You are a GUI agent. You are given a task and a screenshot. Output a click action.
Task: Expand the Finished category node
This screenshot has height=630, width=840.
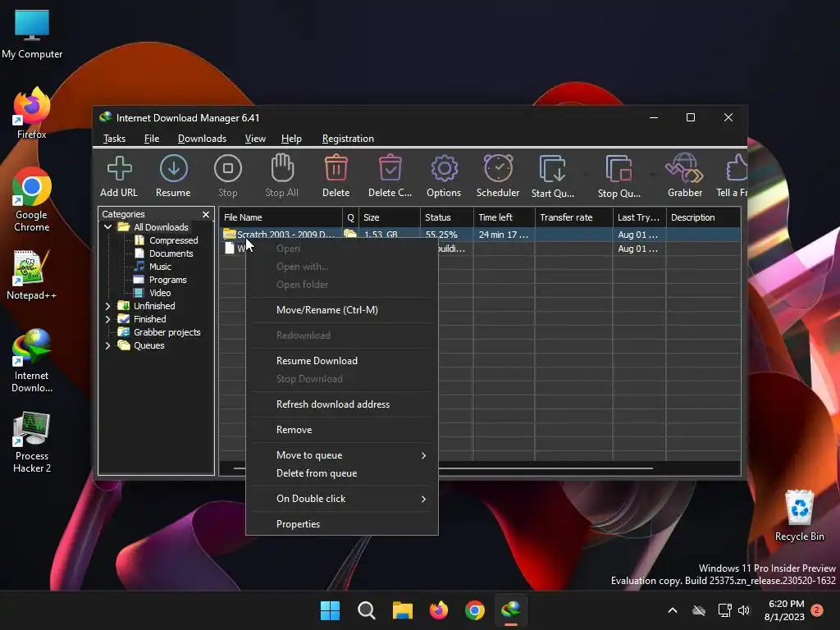pos(107,319)
